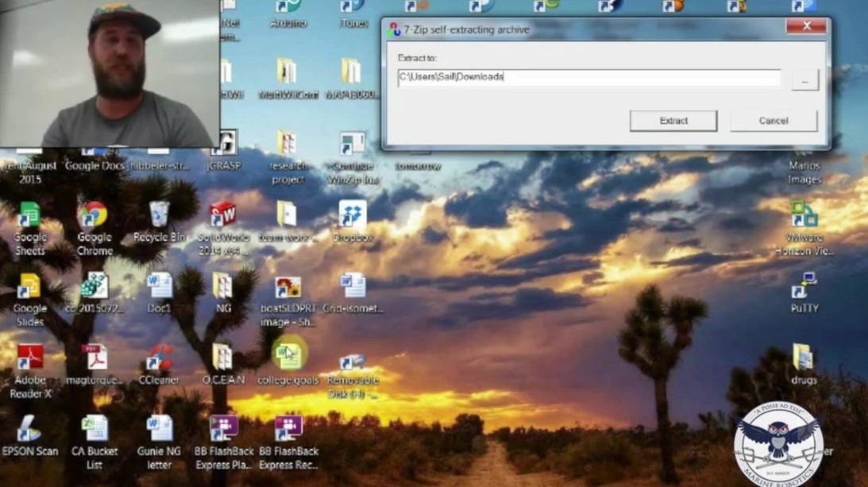
Task: Open the O.C.E.A.N folder
Action: [x=222, y=359]
